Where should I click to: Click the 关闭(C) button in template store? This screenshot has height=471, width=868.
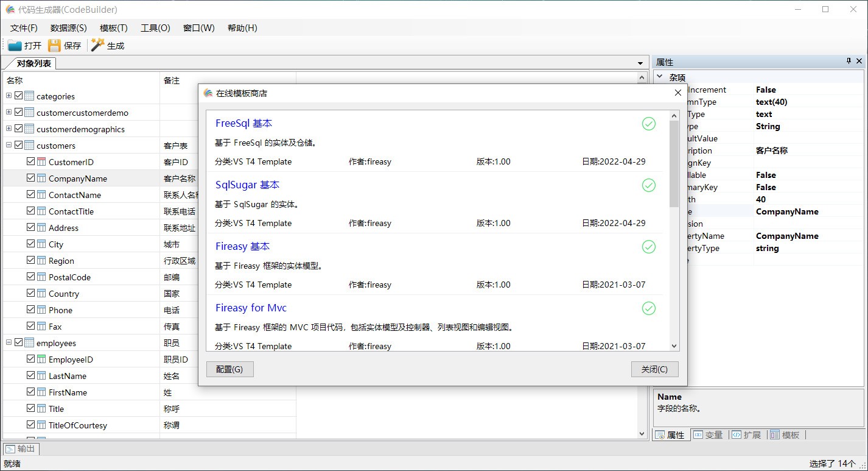coord(654,369)
